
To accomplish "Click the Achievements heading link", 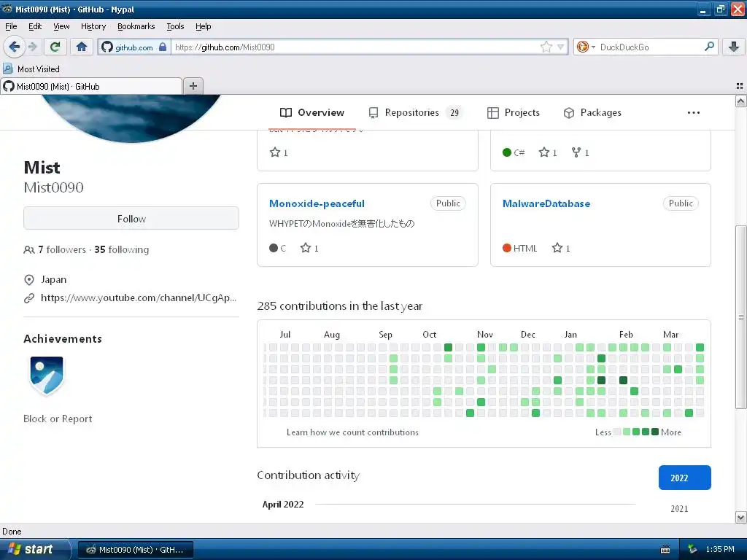I will point(63,338).
